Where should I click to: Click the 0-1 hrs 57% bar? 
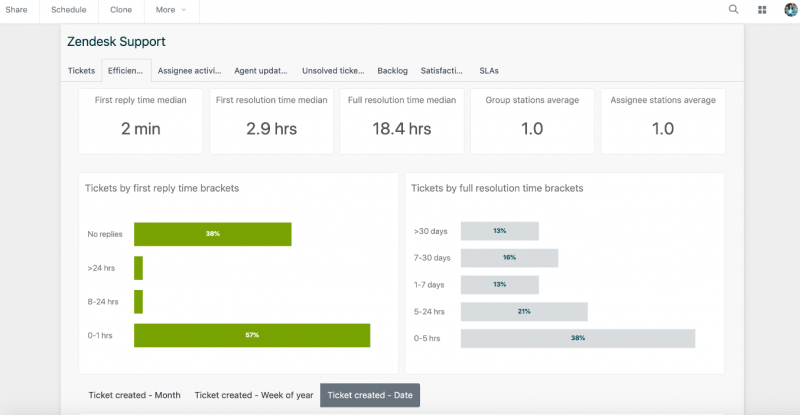coord(252,335)
